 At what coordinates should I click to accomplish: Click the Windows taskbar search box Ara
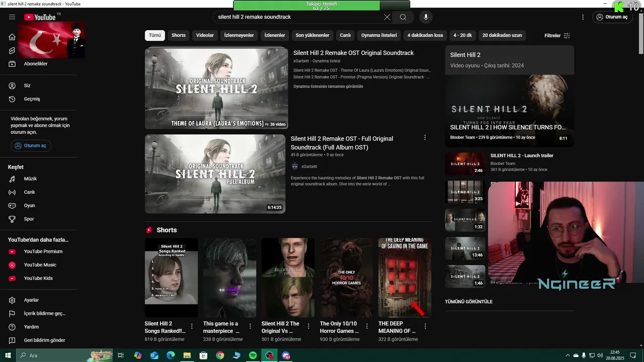click(x=64, y=355)
